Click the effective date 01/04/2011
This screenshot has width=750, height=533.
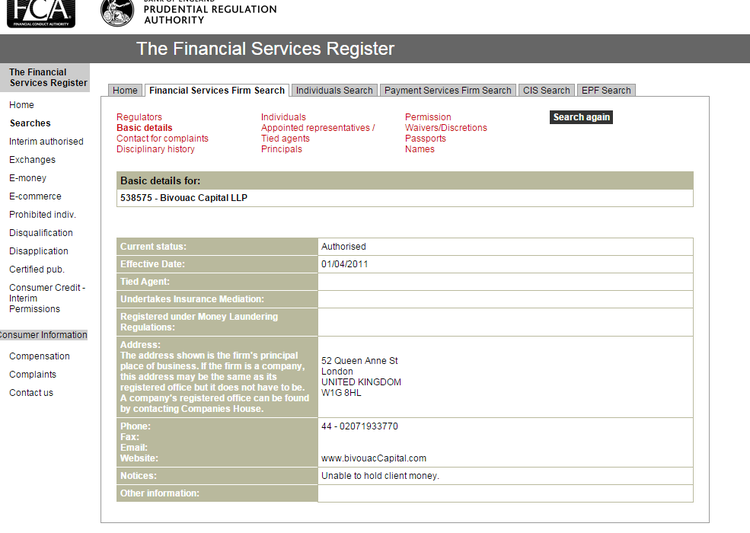344,264
